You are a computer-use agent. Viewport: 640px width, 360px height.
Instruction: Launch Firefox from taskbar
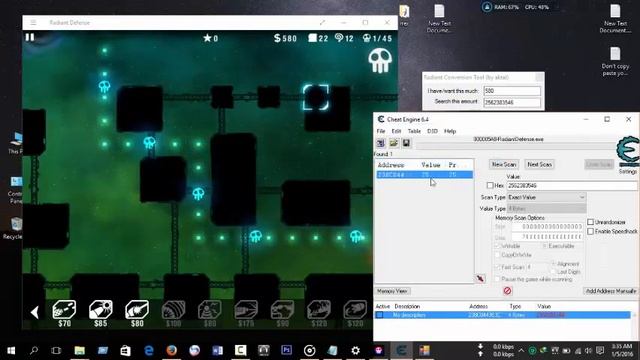pyautogui.click(x=171, y=350)
